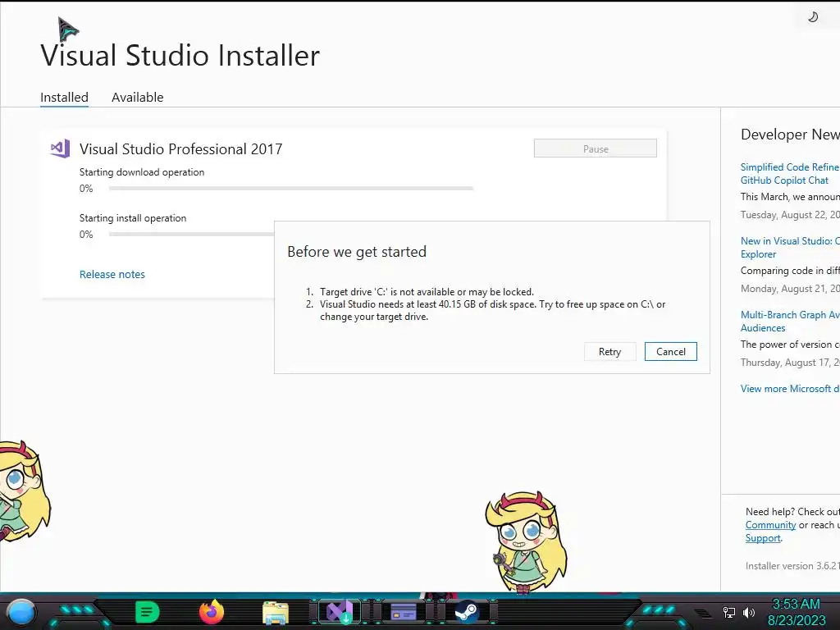840x630 pixels.
Task: Open the New in Visual Studio news link
Action: pyautogui.click(x=790, y=248)
